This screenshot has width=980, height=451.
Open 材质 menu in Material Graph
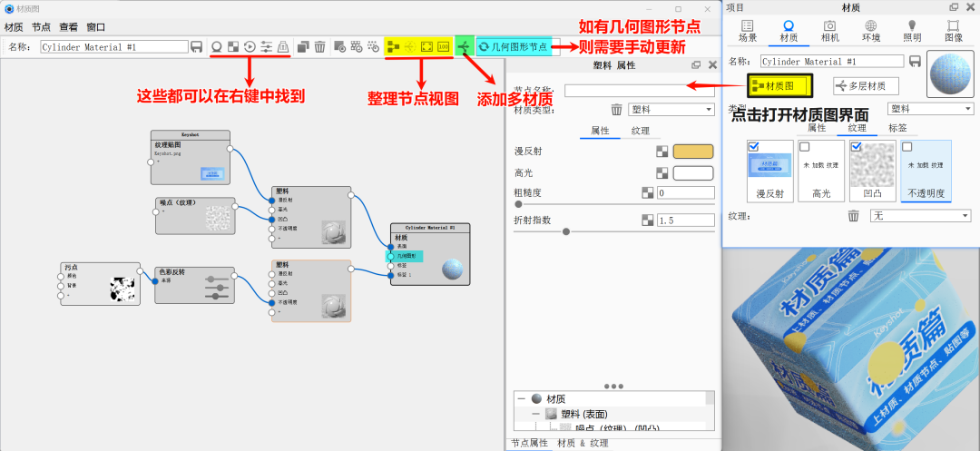pos(14,27)
